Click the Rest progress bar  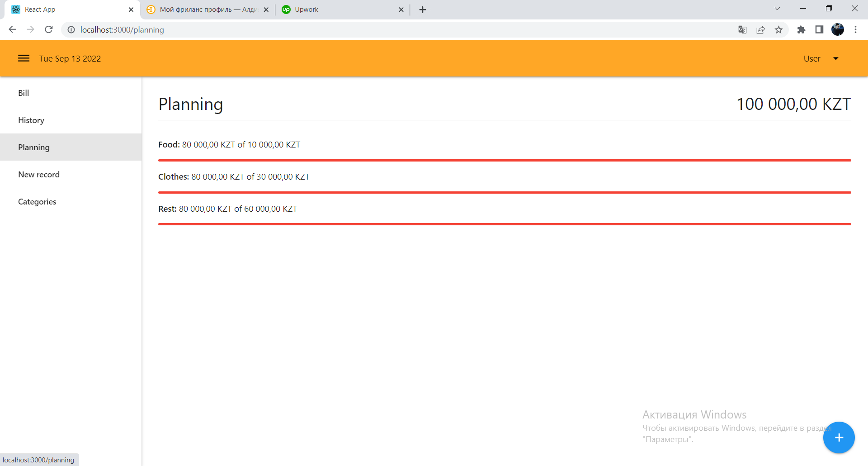coord(505,224)
